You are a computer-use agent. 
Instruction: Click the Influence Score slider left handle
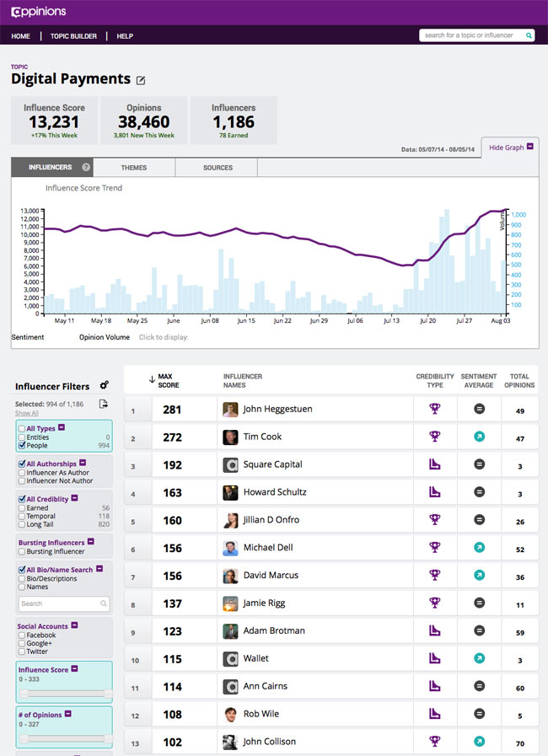pyautogui.click(x=24, y=694)
